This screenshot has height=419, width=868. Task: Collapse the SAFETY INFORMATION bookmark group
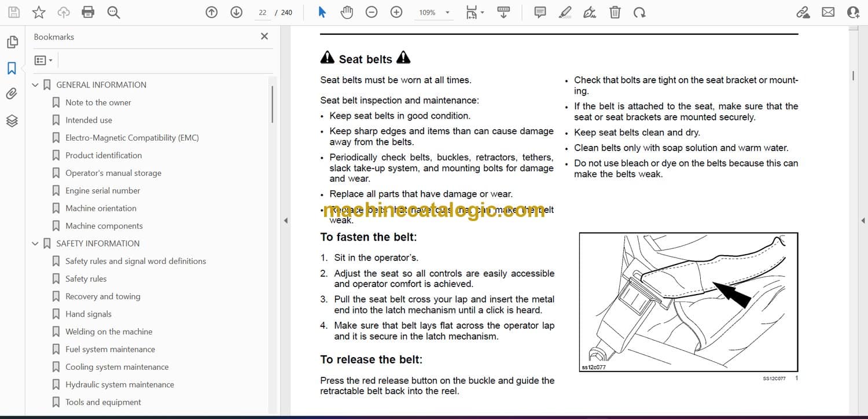(35, 244)
